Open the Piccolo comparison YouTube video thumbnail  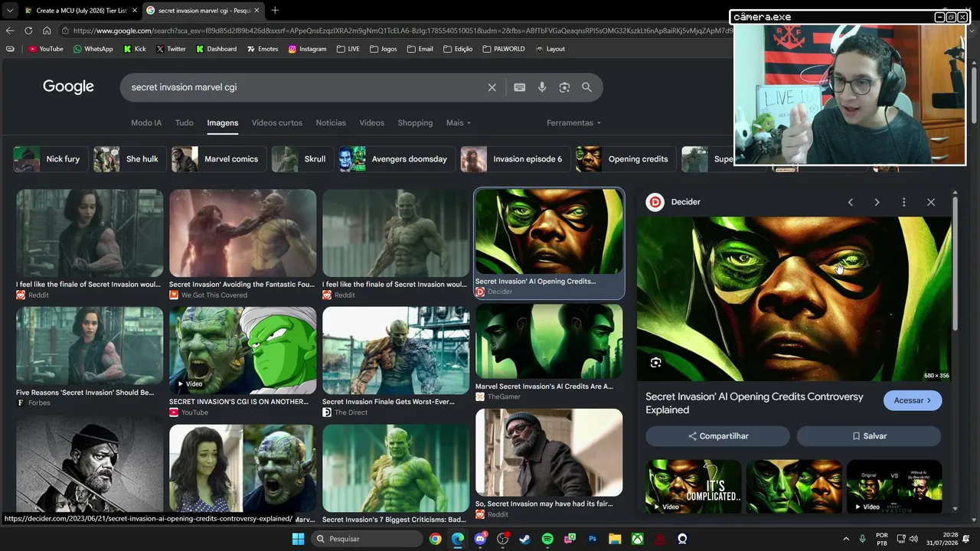[x=243, y=350]
